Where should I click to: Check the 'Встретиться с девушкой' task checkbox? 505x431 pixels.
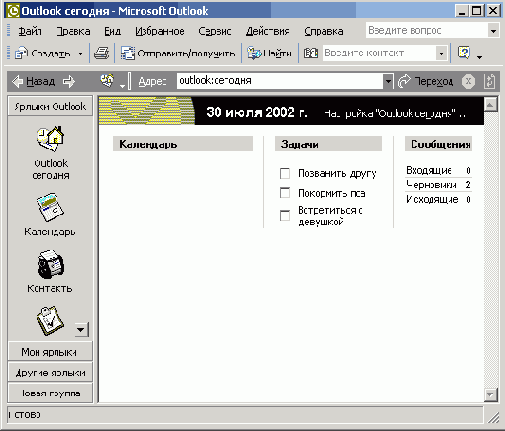click(x=285, y=216)
